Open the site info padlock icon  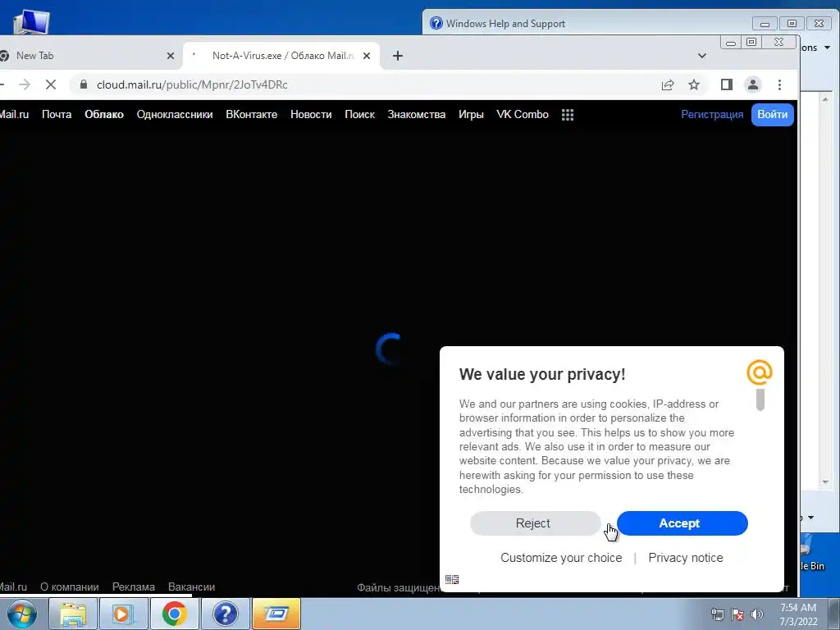tap(83, 84)
